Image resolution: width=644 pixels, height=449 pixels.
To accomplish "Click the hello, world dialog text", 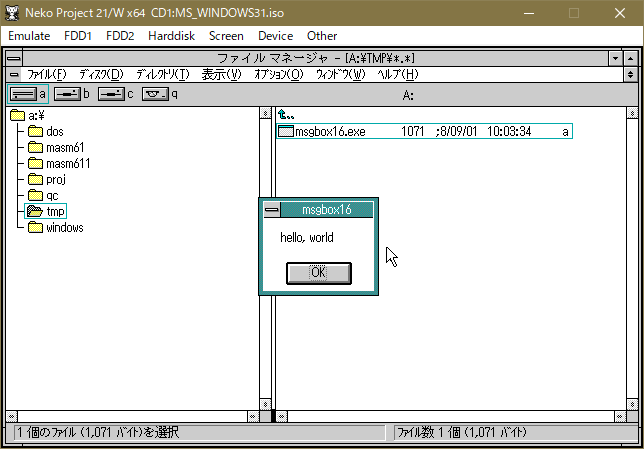I will [x=307, y=237].
